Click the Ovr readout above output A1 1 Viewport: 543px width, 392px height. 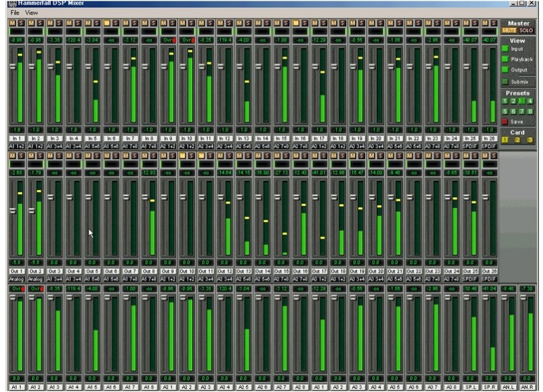pos(17,289)
